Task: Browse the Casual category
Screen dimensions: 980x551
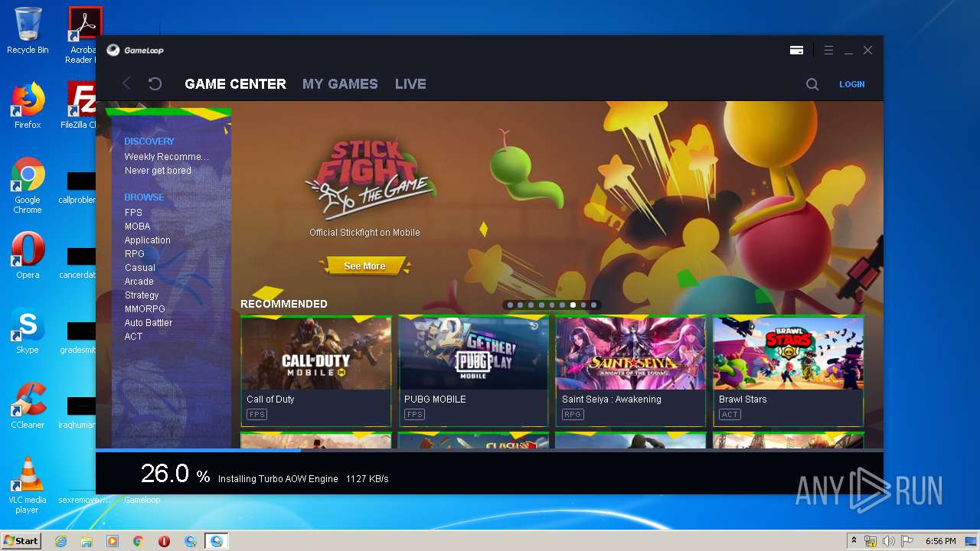Action: coord(139,268)
